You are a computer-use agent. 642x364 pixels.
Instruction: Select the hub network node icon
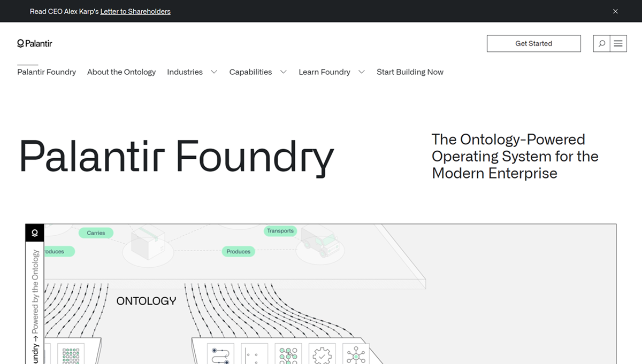tap(356, 355)
